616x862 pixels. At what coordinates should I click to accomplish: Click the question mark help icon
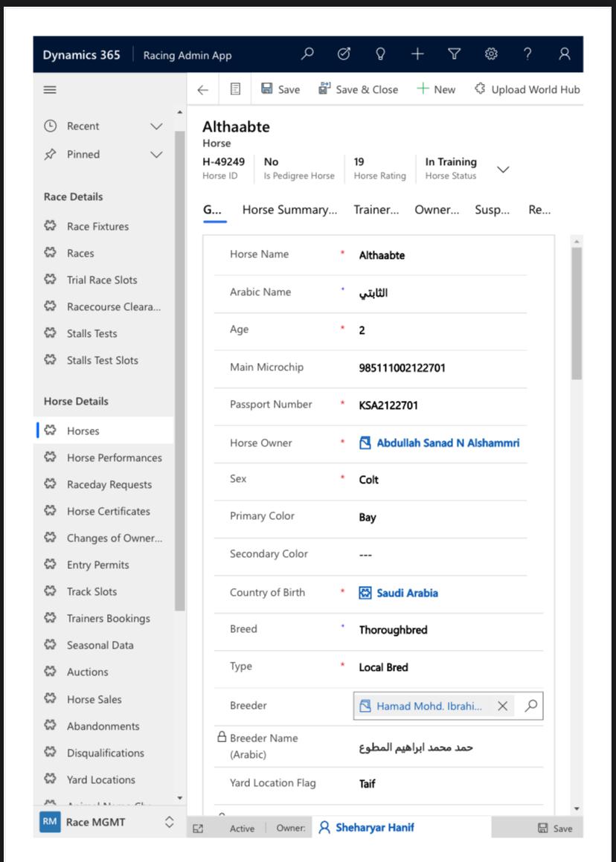527,54
